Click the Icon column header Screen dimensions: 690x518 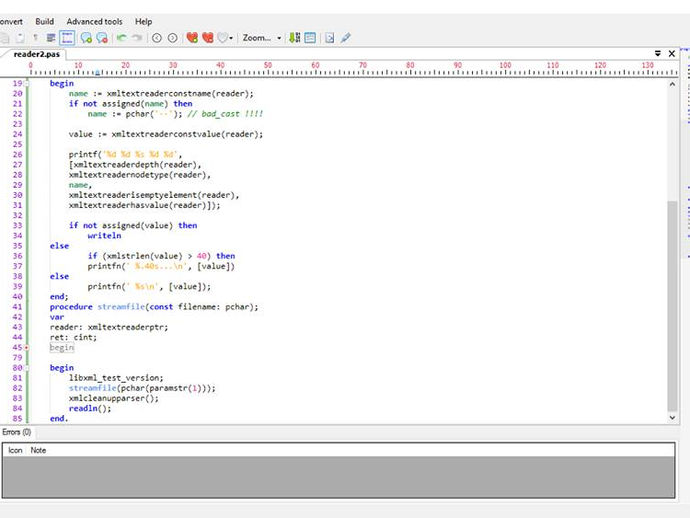tap(15, 450)
